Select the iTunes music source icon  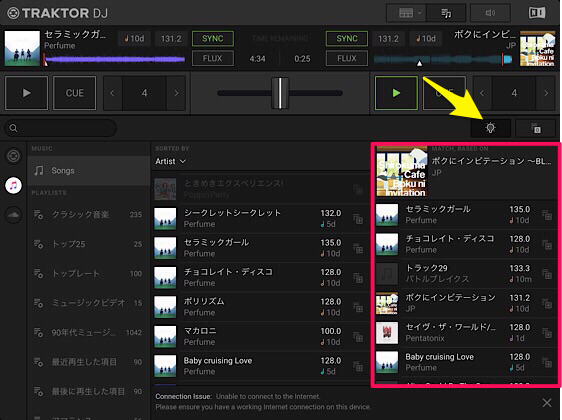(x=14, y=185)
